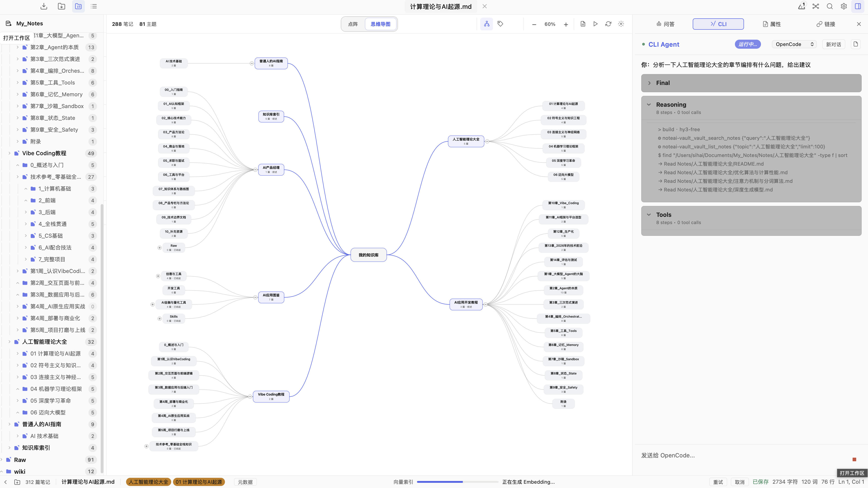Image resolution: width=868 pixels, height=488 pixels.
Task: Collapse the 人工智能理论大全 mind map node
Action: pos(487,141)
